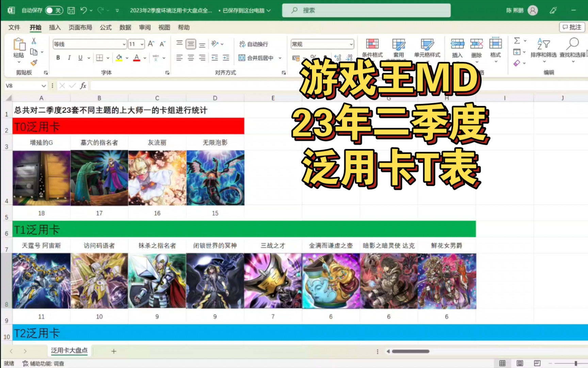Increase font size with larger A
The width and height of the screenshot is (588, 368).
tap(151, 44)
